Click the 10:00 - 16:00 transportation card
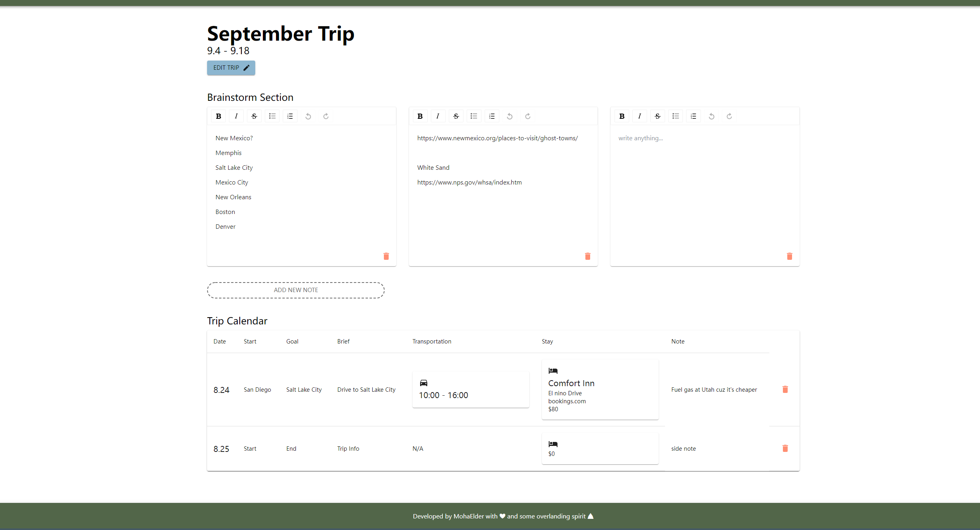The height and width of the screenshot is (530, 980). click(x=470, y=389)
